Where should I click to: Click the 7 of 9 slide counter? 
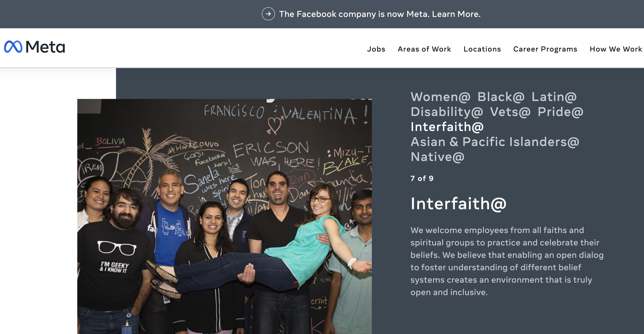click(x=422, y=178)
